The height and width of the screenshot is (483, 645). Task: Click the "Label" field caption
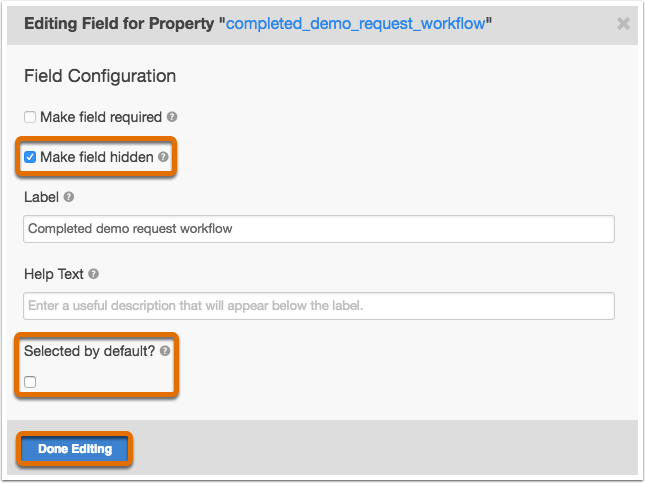tap(41, 197)
